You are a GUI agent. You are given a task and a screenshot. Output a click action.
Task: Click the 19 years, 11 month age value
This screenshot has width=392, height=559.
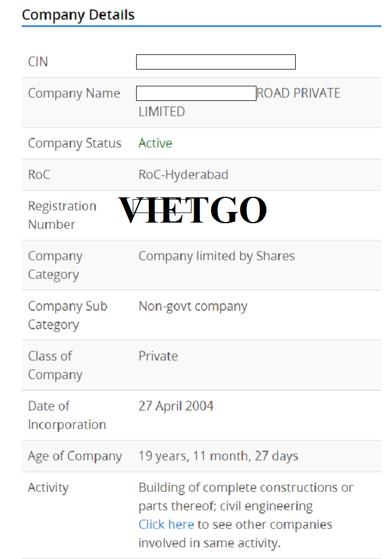click(218, 456)
